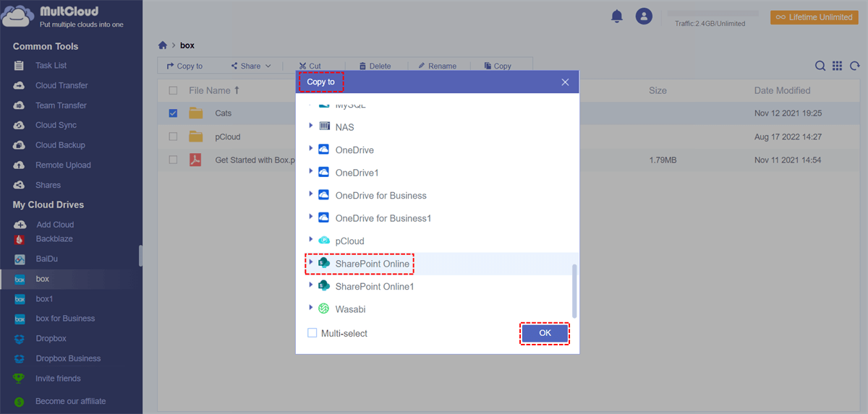Image resolution: width=868 pixels, height=414 pixels.
Task: Click the affiliate dollar icon
Action: pos(20,402)
